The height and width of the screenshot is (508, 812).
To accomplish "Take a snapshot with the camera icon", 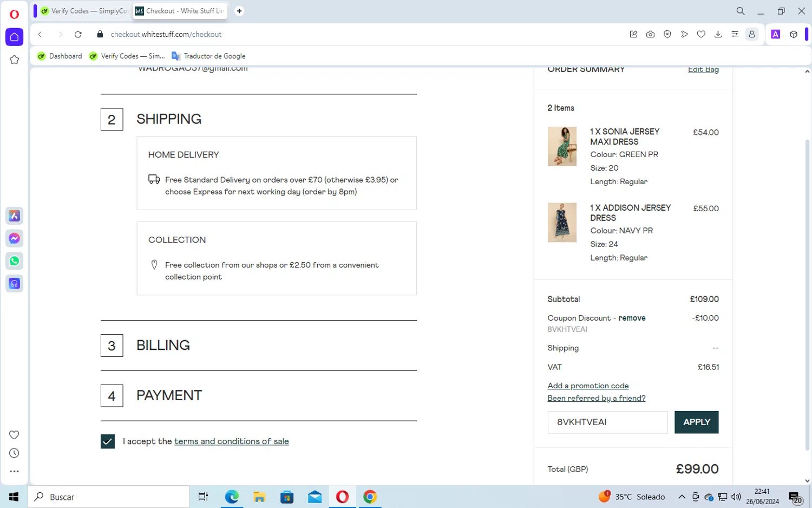I will pos(651,34).
